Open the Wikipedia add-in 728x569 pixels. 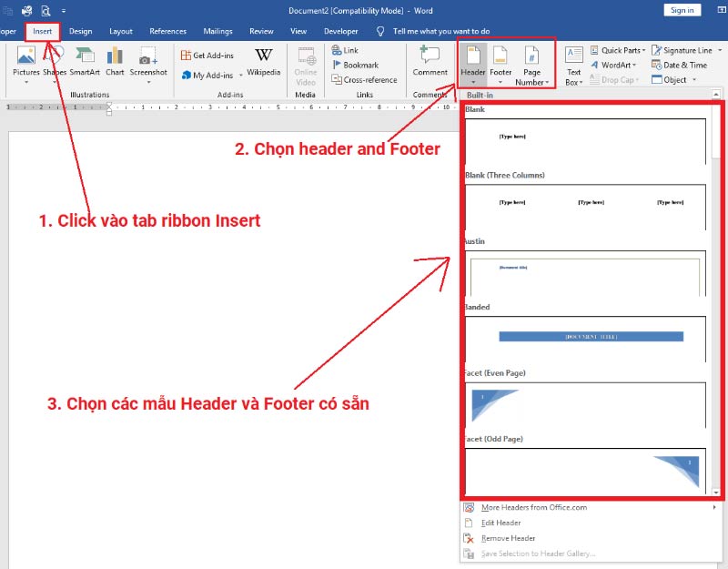click(x=263, y=61)
